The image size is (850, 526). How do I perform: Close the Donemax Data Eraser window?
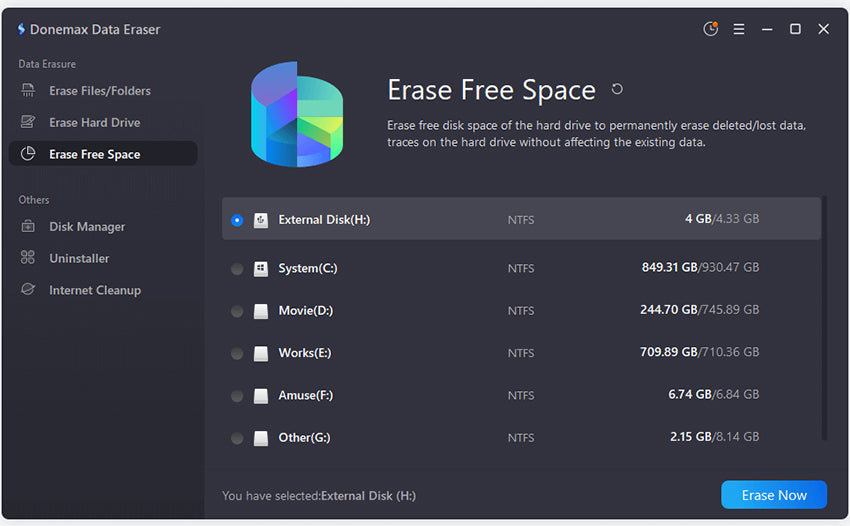click(x=823, y=29)
